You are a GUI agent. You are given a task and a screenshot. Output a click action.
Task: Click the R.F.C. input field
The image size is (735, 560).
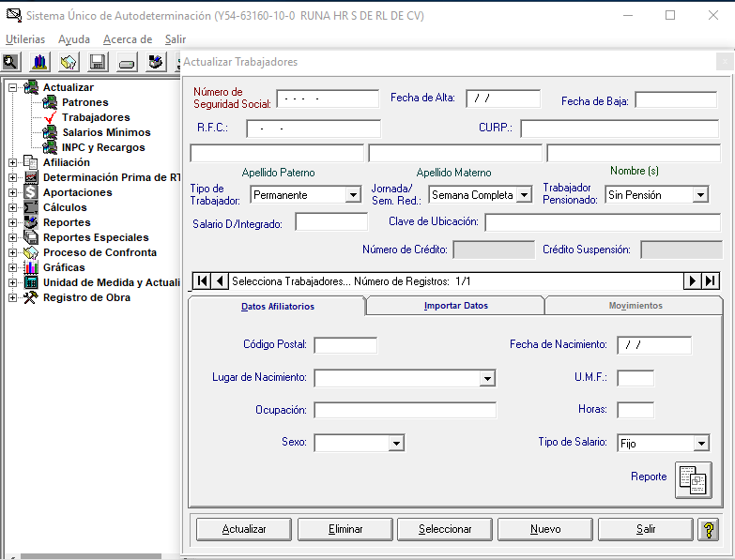pyautogui.click(x=314, y=129)
